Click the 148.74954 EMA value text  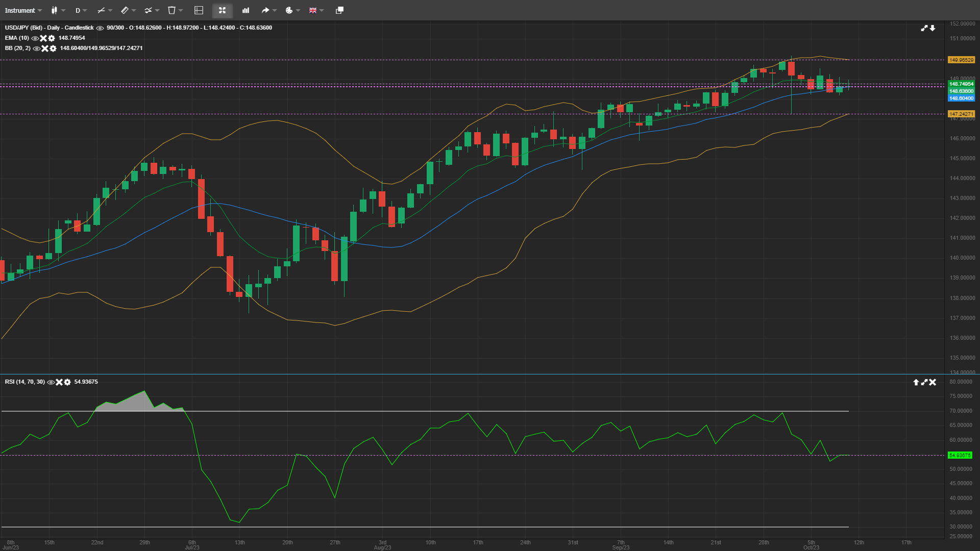pyautogui.click(x=71, y=38)
